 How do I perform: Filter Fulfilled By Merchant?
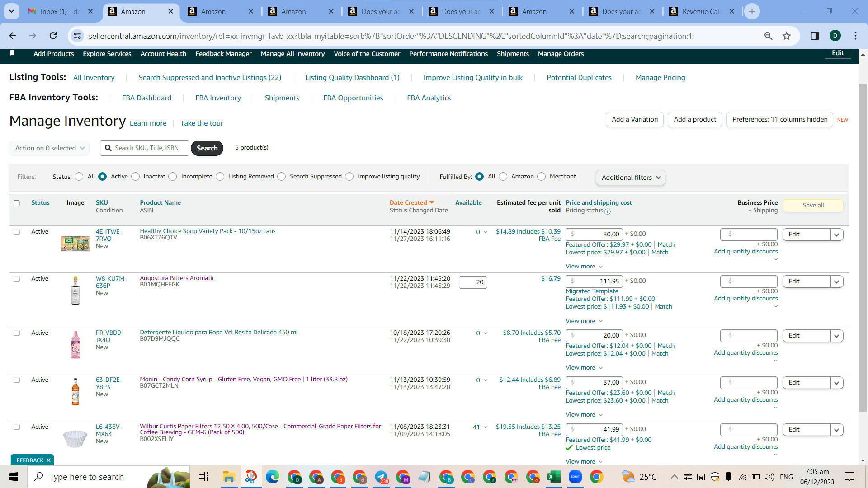point(542,177)
